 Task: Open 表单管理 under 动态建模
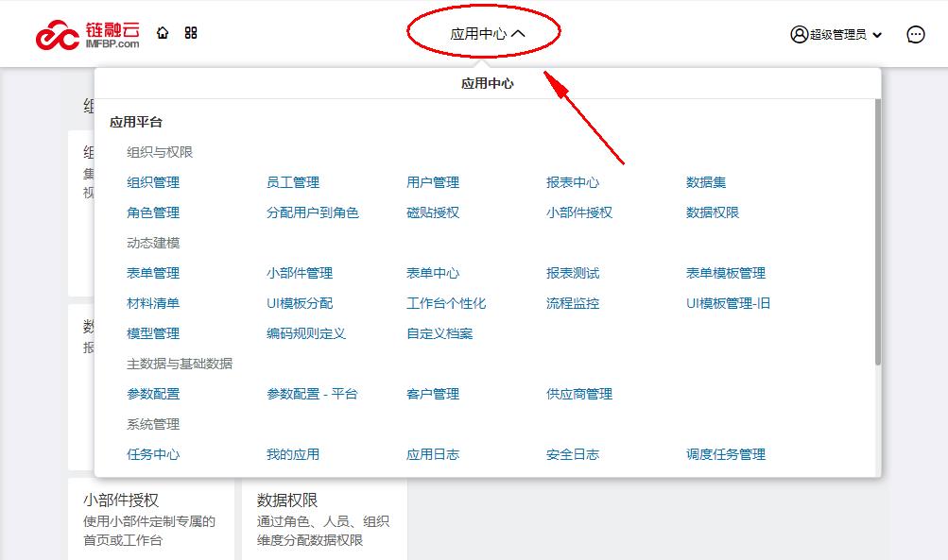pos(151,273)
